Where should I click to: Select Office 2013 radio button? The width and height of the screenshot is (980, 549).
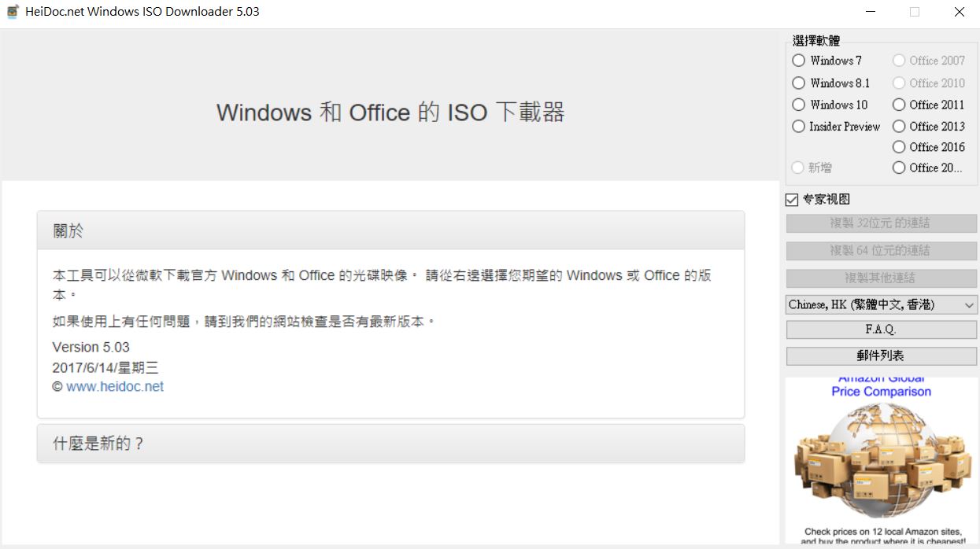point(928,126)
